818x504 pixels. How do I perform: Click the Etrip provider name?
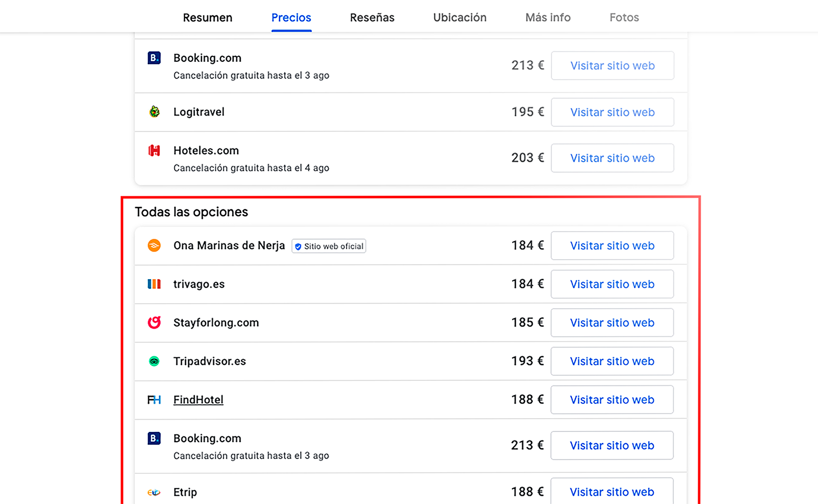pyautogui.click(x=185, y=492)
